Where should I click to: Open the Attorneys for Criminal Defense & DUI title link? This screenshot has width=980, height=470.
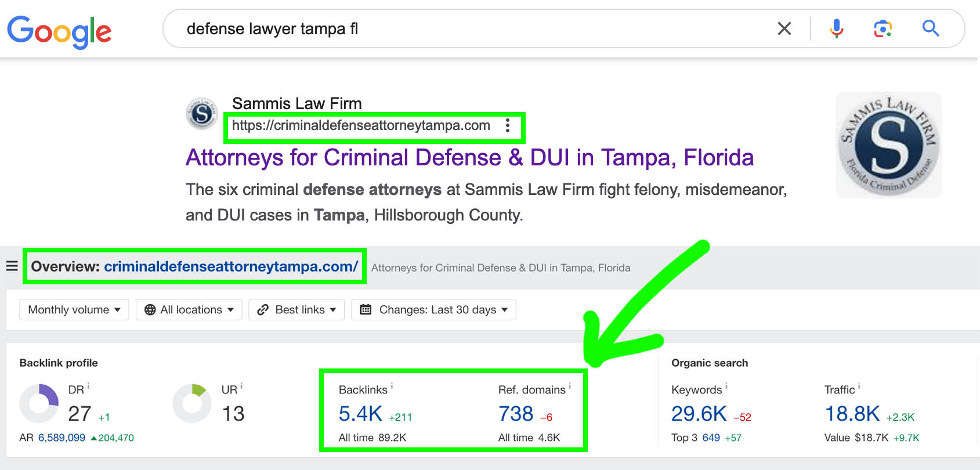pyautogui.click(x=469, y=157)
